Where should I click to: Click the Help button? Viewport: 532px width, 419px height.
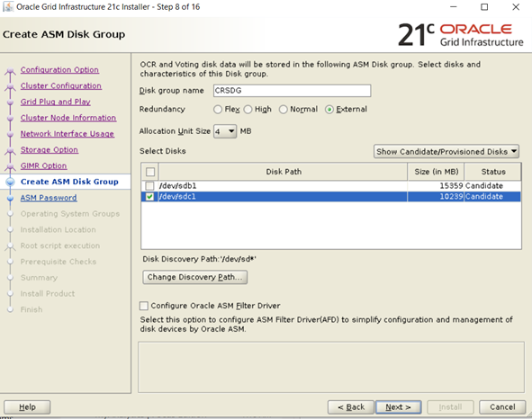(x=27, y=407)
